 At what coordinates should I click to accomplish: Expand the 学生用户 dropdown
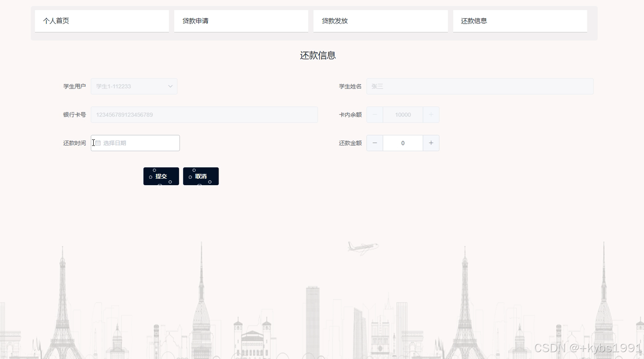coord(134,87)
